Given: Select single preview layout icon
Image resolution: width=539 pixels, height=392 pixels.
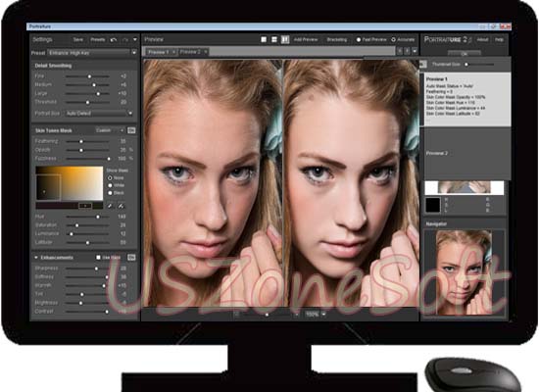Looking at the screenshot, I should (x=264, y=39).
